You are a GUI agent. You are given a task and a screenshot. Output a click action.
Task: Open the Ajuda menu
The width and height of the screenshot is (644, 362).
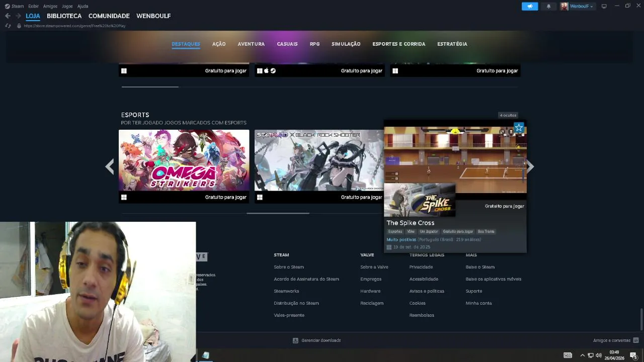pos(83,6)
